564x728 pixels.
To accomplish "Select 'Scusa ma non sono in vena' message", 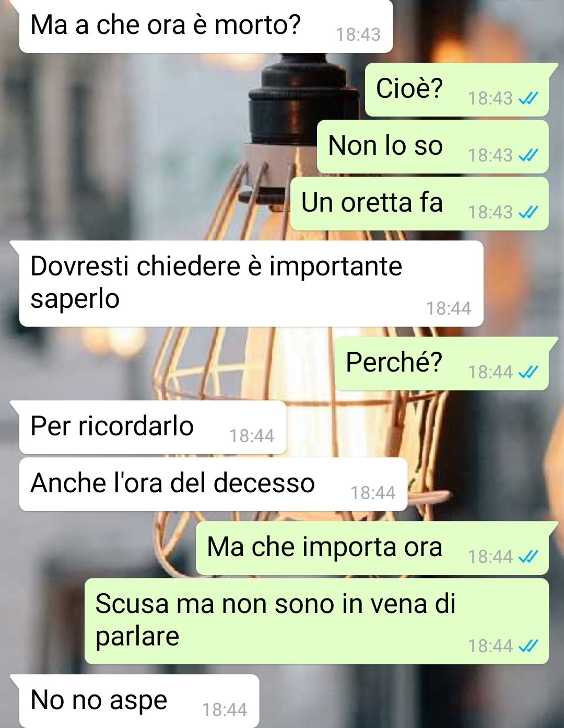I will point(316,621).
